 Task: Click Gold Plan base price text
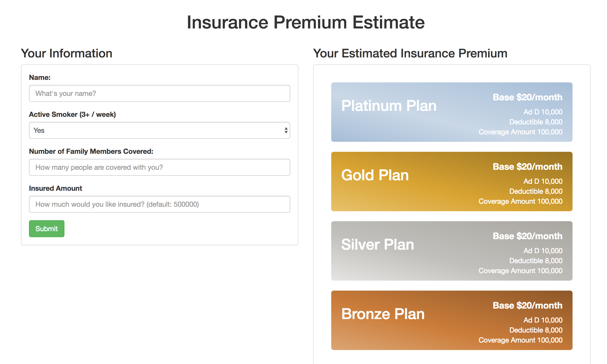click(x=527, y=167)
